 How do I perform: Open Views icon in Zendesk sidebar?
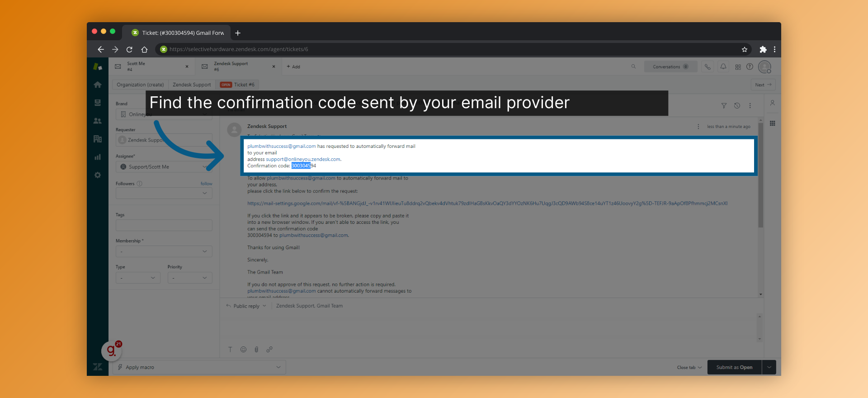coord(98,103)
